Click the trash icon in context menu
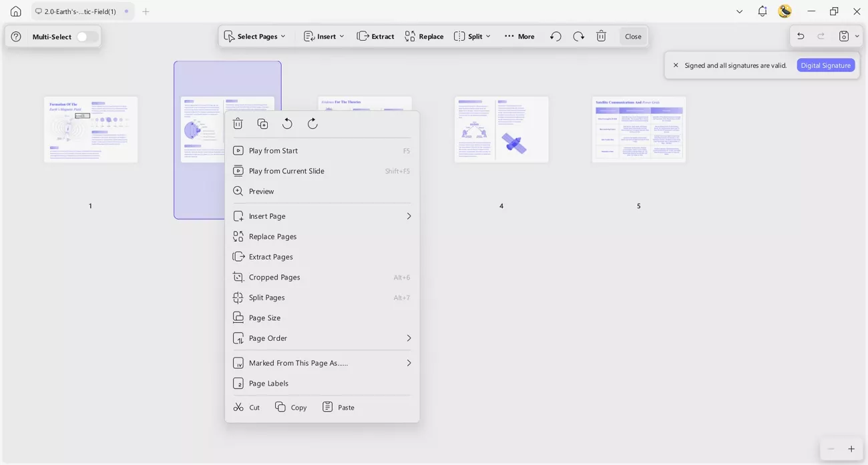Viewport: 868px width, 465px height. click(x=238, y=123)
